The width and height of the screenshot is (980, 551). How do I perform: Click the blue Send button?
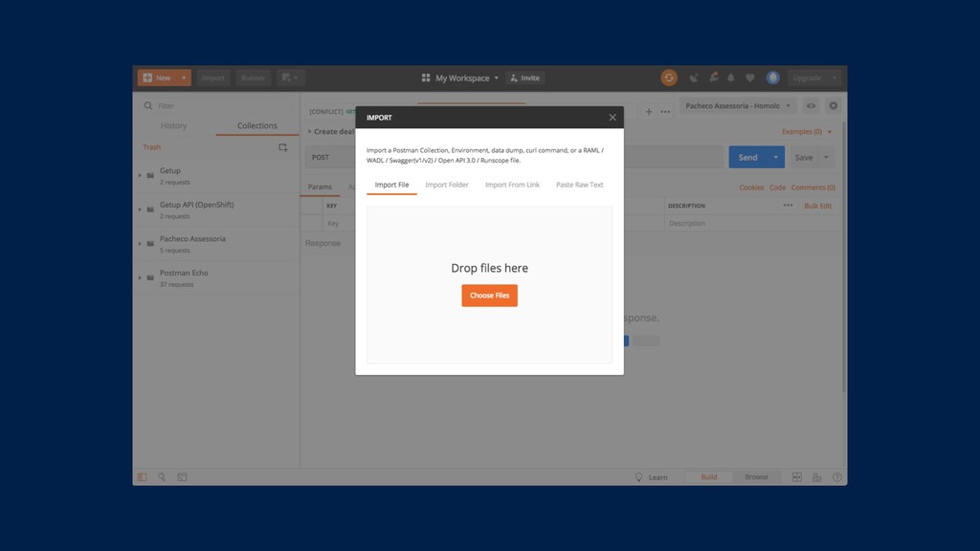tap(747, 158)
